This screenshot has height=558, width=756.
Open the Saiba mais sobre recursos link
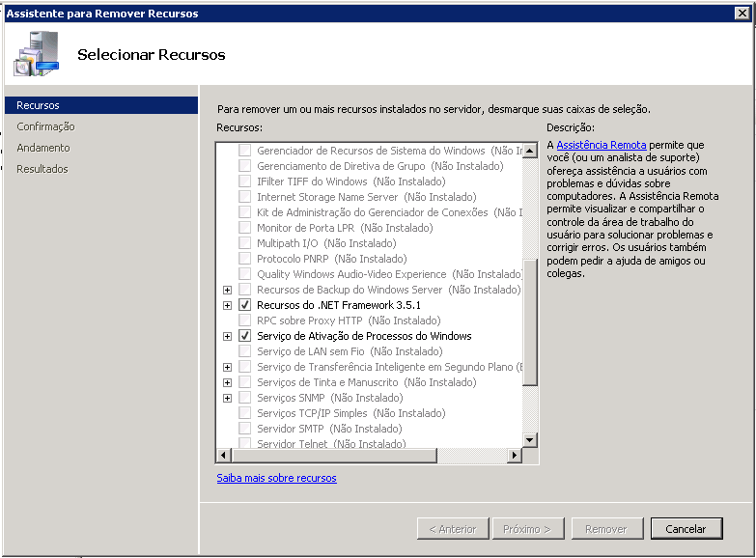click(276, 478)
